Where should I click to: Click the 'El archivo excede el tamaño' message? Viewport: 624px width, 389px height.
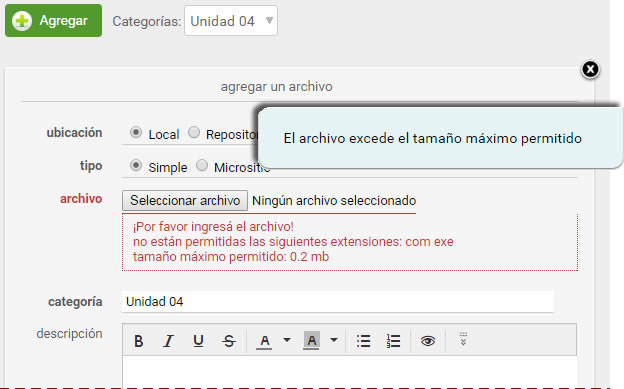click(x=433, y=138)
